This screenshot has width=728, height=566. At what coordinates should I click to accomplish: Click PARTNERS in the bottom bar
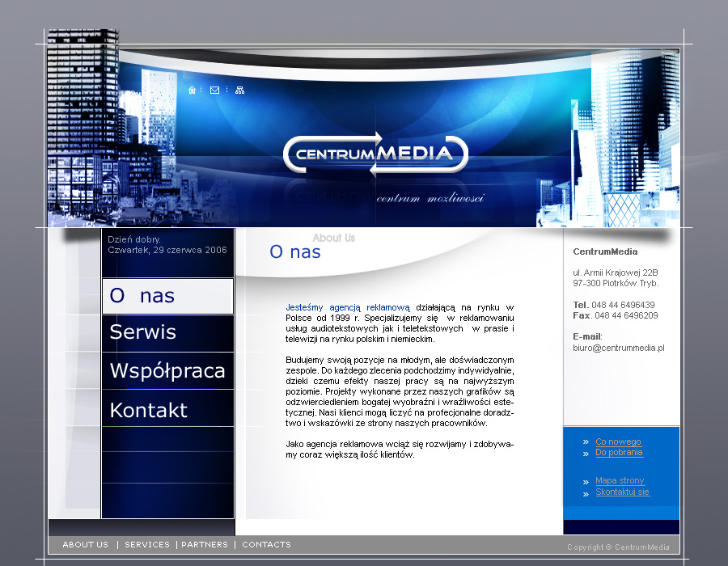pos(205,545)
